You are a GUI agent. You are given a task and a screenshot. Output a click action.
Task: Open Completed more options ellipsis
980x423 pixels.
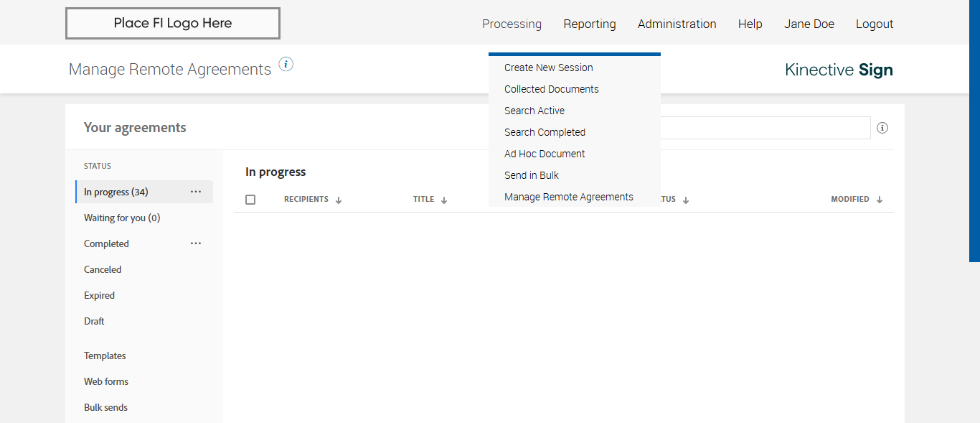[196, 243]
